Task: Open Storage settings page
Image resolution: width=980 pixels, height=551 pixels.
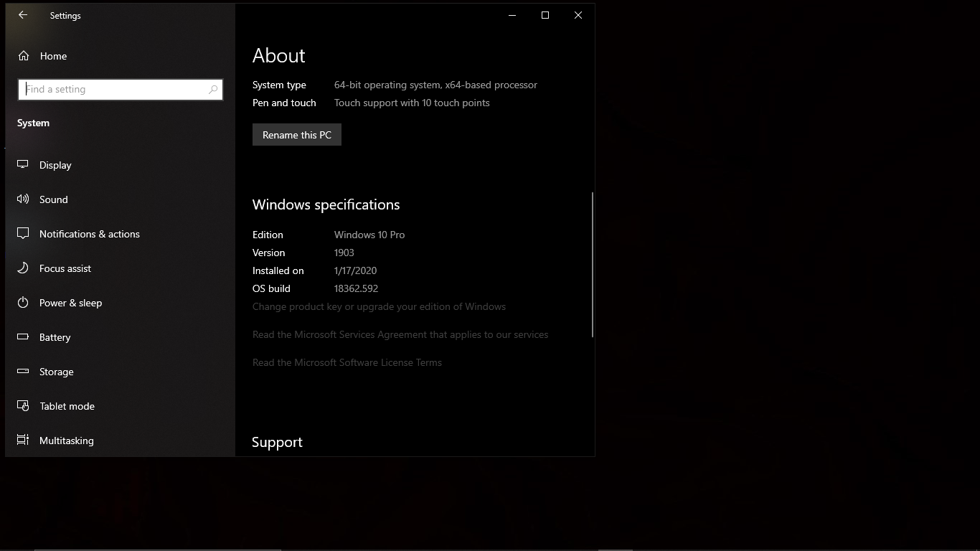Action: click(x=120, y=372)
